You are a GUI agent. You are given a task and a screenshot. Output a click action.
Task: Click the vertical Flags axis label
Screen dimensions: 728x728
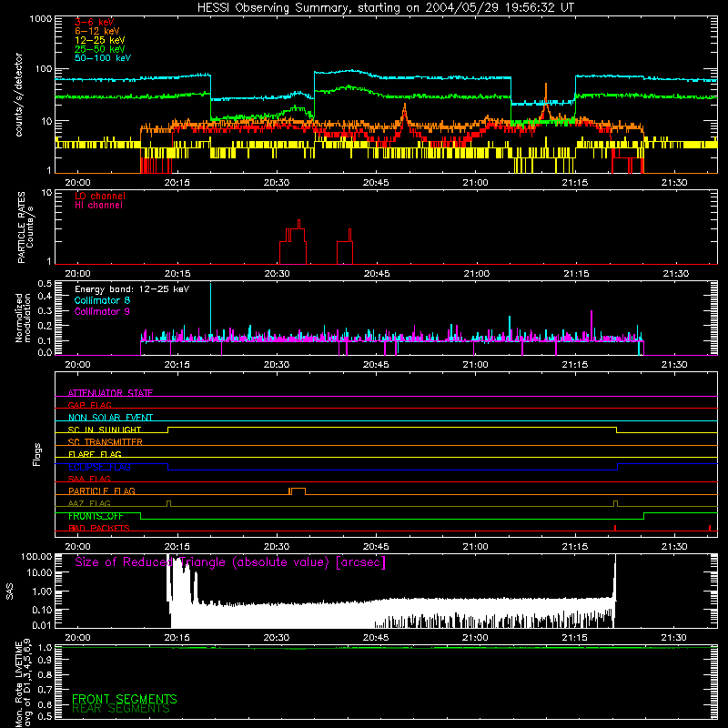[x=37, y=454]
